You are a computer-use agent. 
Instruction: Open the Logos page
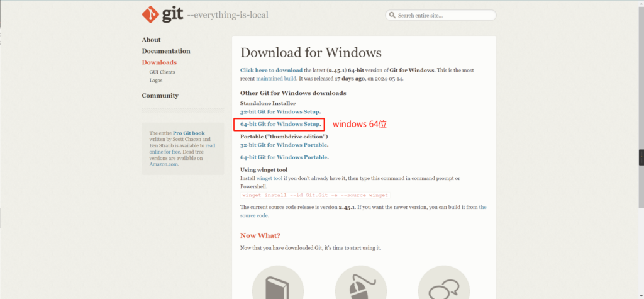156,80
